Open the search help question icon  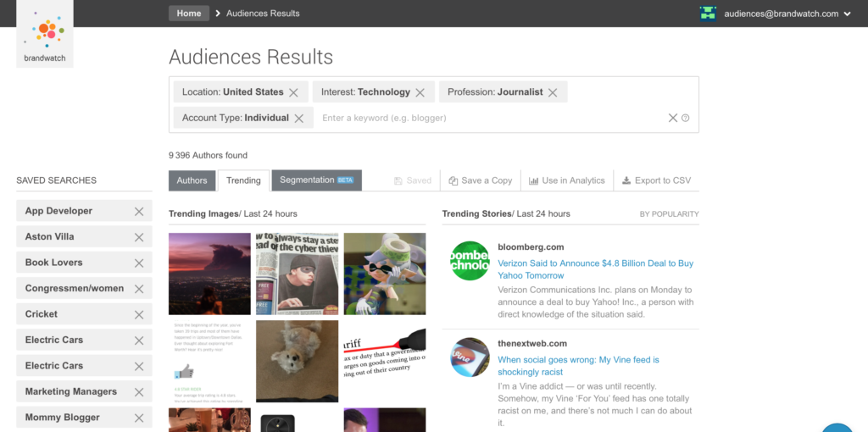tap(686, 119)
